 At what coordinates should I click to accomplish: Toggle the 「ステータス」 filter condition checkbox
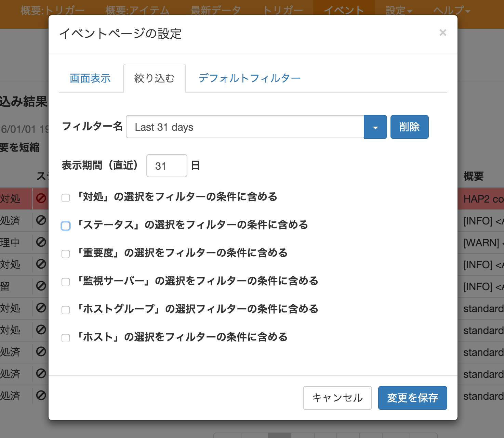66,226
